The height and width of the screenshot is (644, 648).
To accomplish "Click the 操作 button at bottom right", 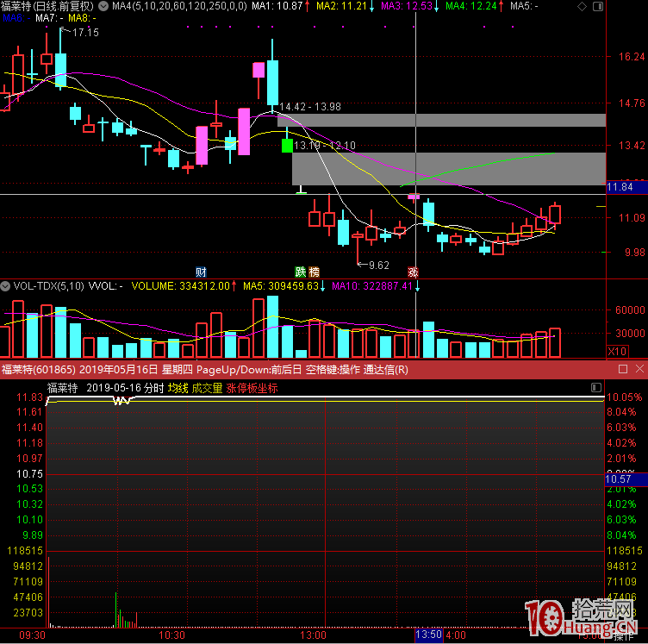I will tap(624, 637).
